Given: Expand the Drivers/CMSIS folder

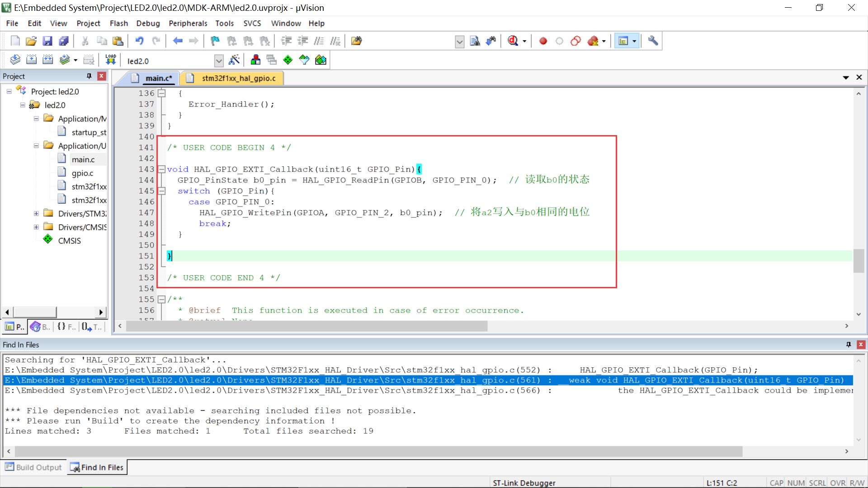Looking at the screenshot, I should click(x=36, y=227).
